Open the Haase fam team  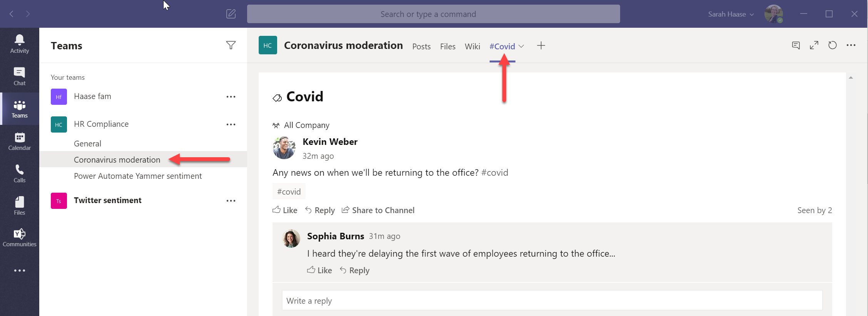click(92, 96)
